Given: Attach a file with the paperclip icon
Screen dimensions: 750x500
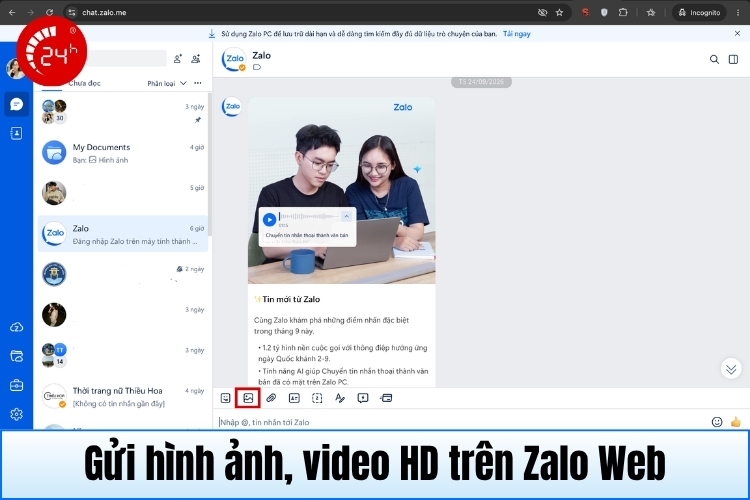Looking at the screenshot, I should point(271,398).
